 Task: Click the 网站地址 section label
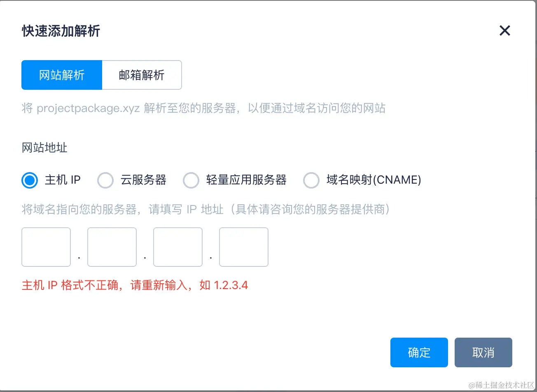pyautogui.click(x=44, y=148)
